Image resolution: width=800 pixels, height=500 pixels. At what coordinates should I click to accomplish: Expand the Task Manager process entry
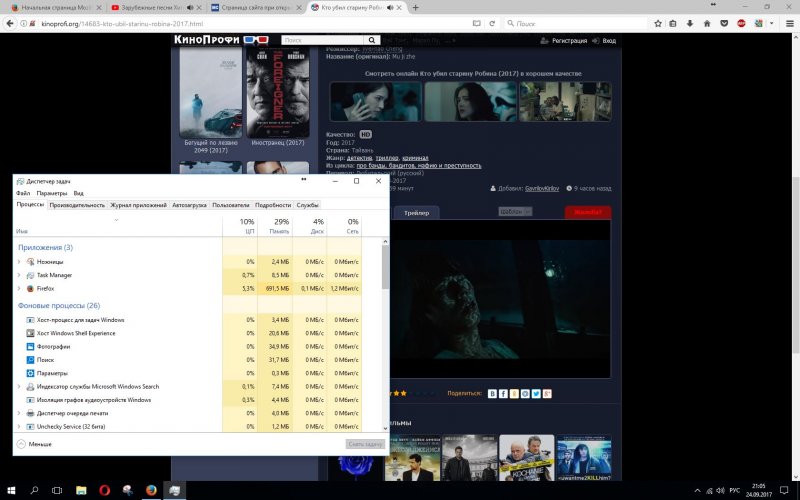click(x=19, y=275)
